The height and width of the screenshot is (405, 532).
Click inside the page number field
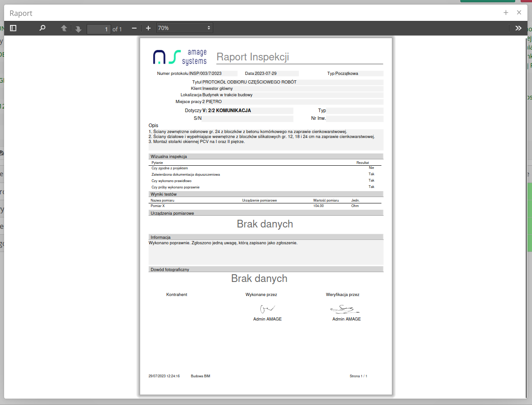99,29
